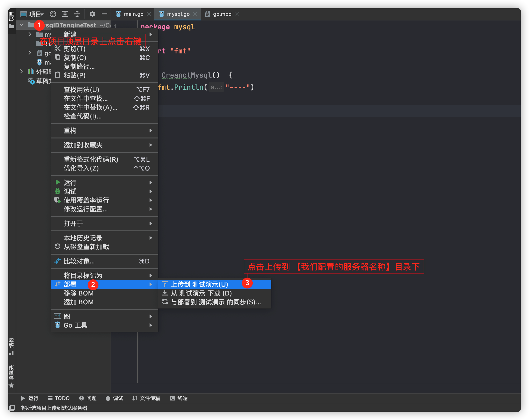Image resolution: width=529 pixels, height=420 pixels.
Task: Toggle tool window bars via the bottom-left corner icon
Action: coord(12,408)
